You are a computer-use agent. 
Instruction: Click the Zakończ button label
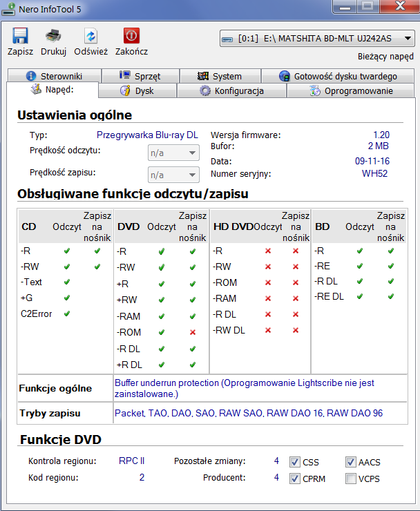[131, 52]
